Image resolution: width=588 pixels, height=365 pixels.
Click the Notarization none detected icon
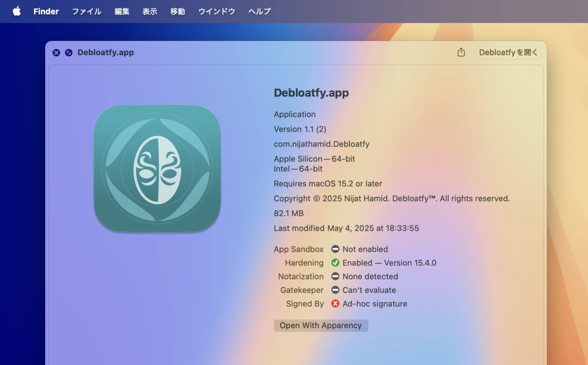[335, 276]
